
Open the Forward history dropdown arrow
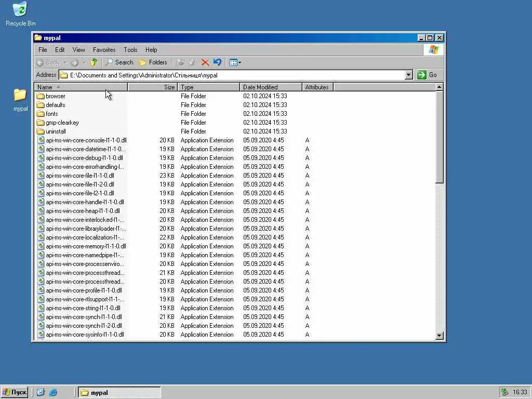[x=85, y=62]
